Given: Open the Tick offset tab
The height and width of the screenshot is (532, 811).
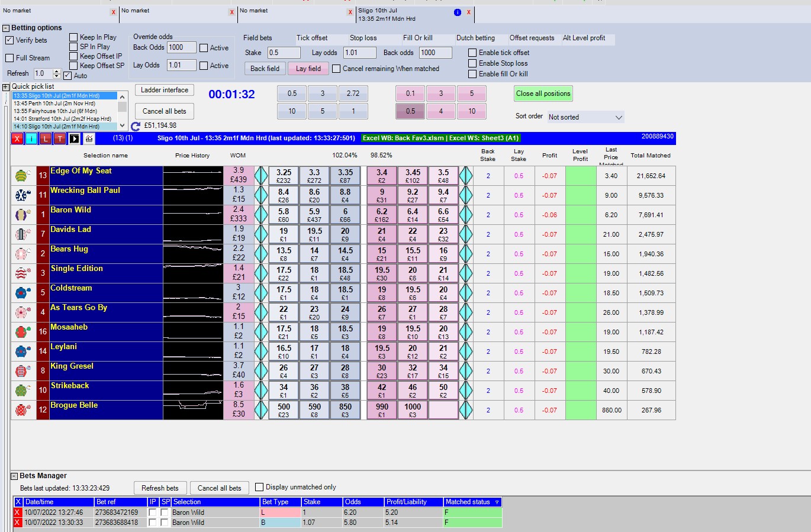Looking at the screenshot, I should click(312, 38).
